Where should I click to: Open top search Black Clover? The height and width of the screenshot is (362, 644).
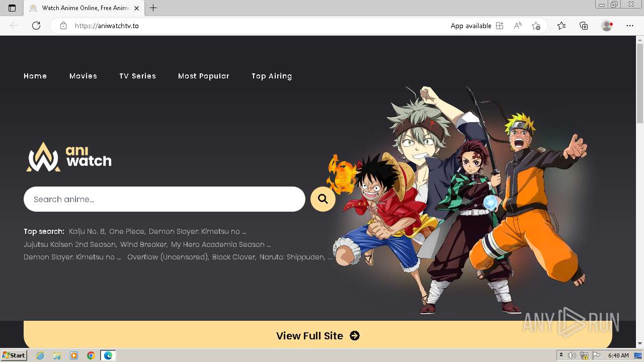click(x=234, y=257)
